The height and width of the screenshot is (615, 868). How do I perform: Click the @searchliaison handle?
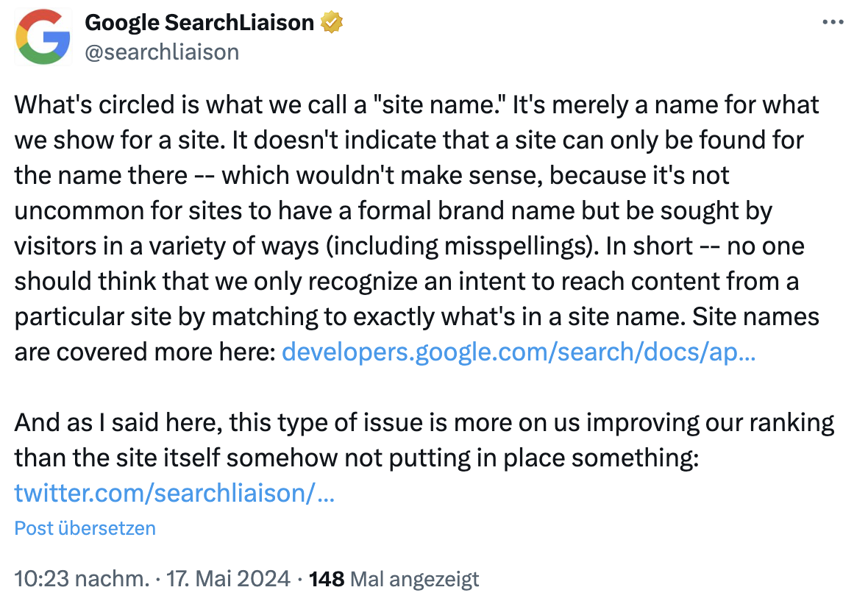pos(162,51)
